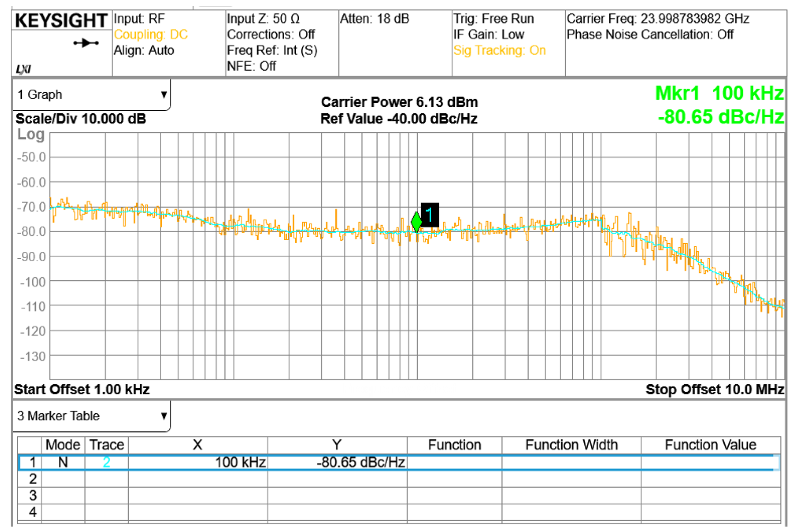
Task: Click the Function column header
Action: tap(454, 445)
